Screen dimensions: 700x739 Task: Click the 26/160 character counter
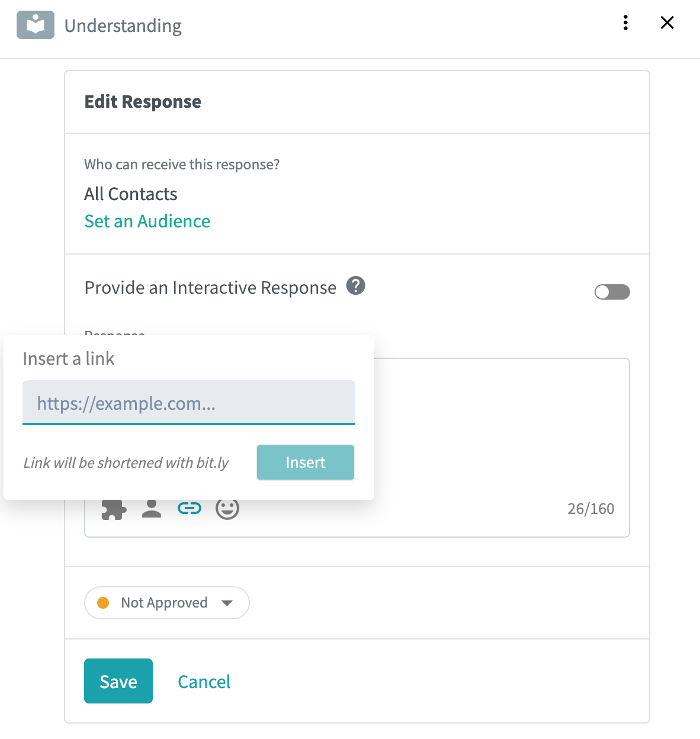click(591, 509)
